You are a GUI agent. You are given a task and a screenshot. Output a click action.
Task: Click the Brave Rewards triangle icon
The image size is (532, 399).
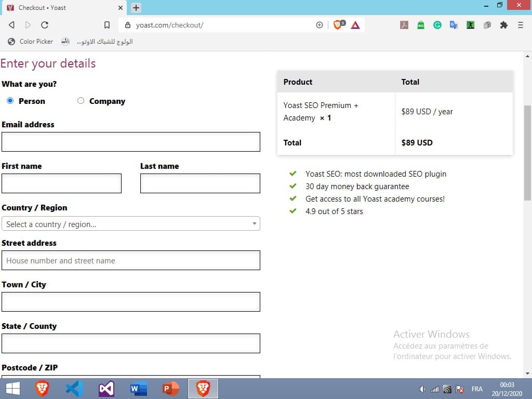tap(355, 25)
